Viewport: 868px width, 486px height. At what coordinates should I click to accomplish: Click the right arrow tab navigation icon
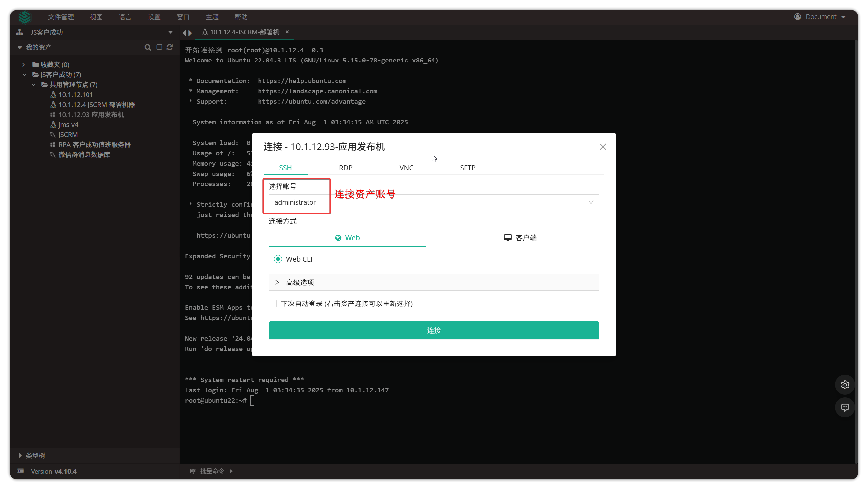[x=190, y=33]
